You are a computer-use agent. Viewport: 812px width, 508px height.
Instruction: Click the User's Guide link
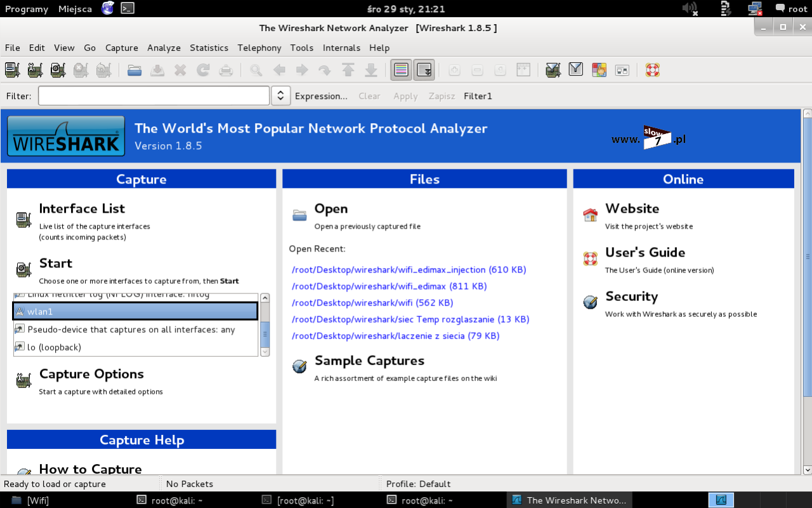[x=645, y=252]
